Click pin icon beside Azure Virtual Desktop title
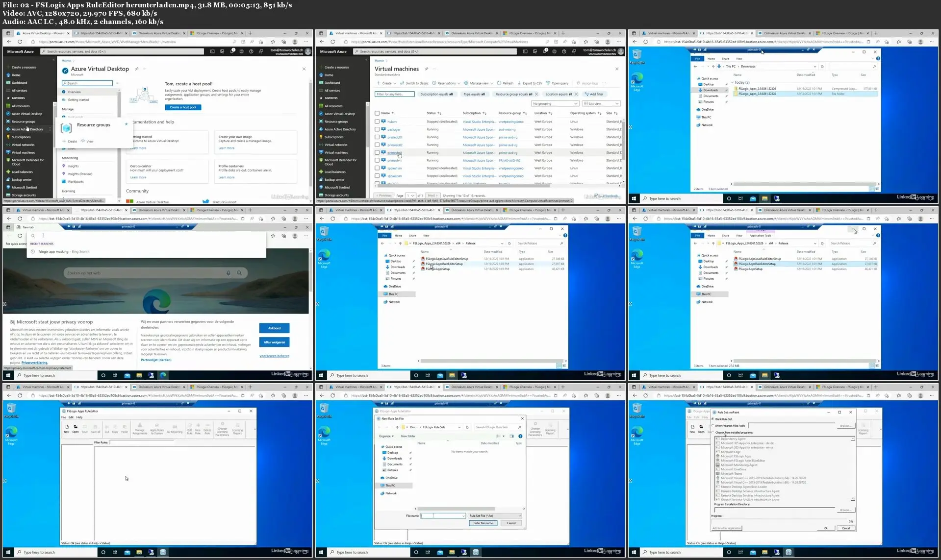 [137, 69]
